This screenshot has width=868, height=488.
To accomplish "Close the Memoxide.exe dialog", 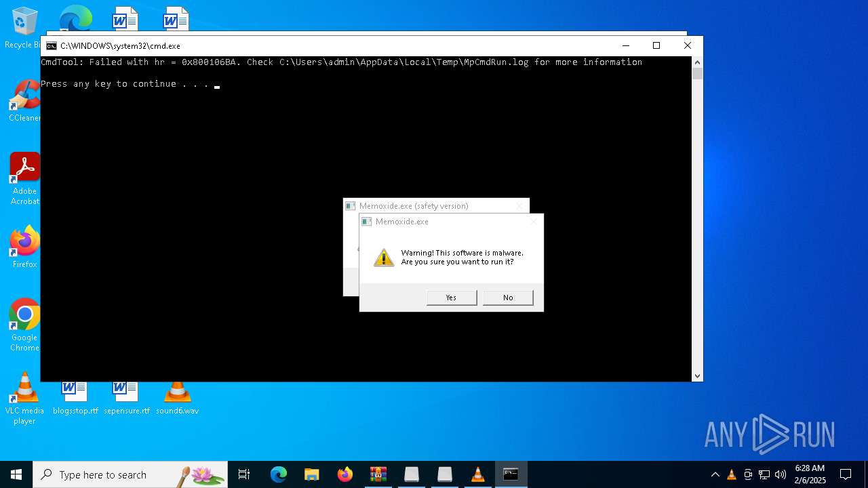I will tap(534, 222).
